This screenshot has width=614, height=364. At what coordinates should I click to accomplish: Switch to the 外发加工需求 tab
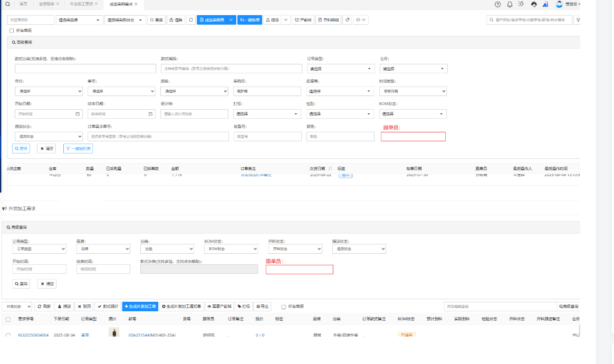point(81,4)
